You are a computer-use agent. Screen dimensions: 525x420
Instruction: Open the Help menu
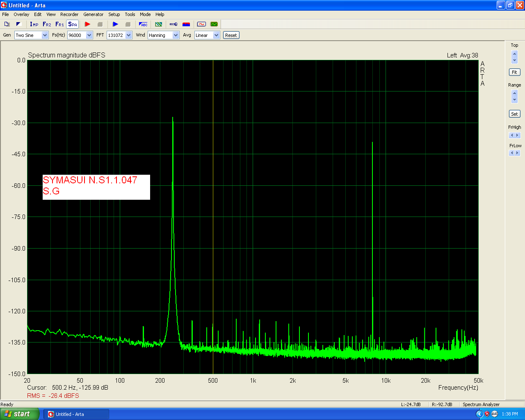160,14
